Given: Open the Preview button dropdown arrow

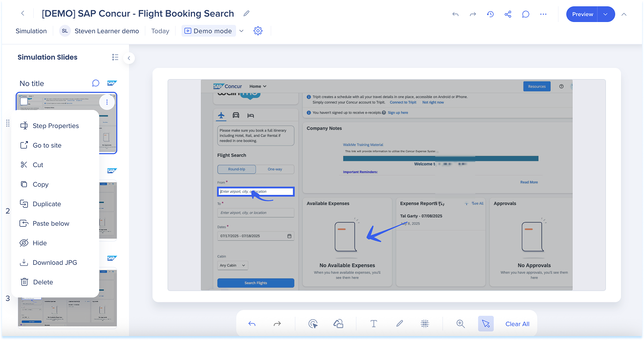Looking at the screenshot, I should [605, 14].
